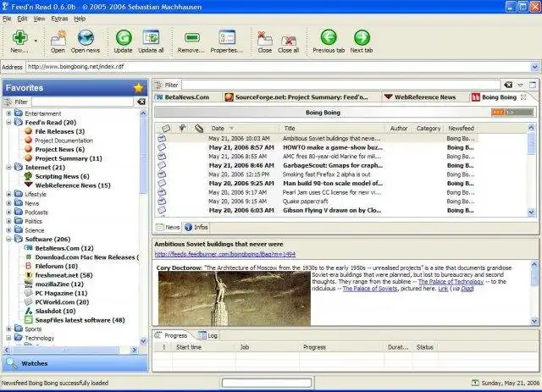542x392 pixels.
Task: Go to Previous tab arrow icon
Action: pyautogui.click(x=329, y=38)
